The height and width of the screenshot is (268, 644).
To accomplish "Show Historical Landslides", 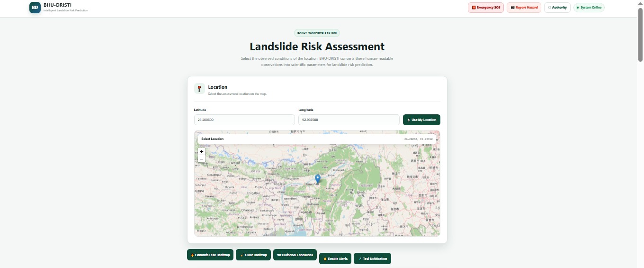I will coord(295,255).
